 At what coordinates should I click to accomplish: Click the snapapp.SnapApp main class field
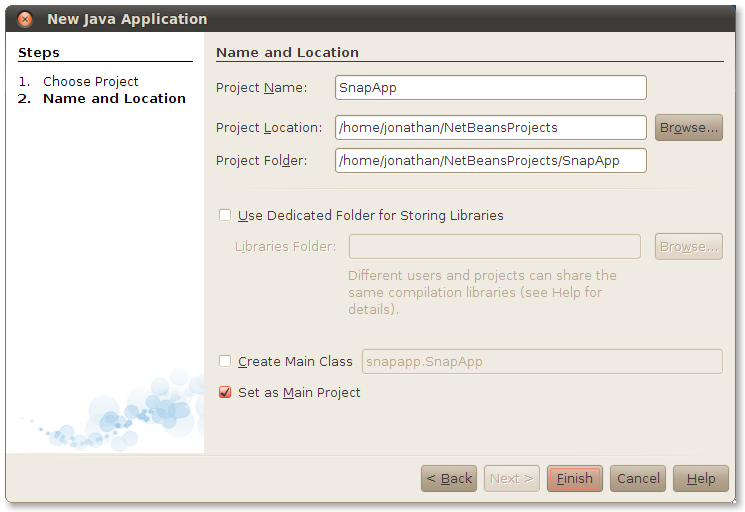tap(541, 361)
